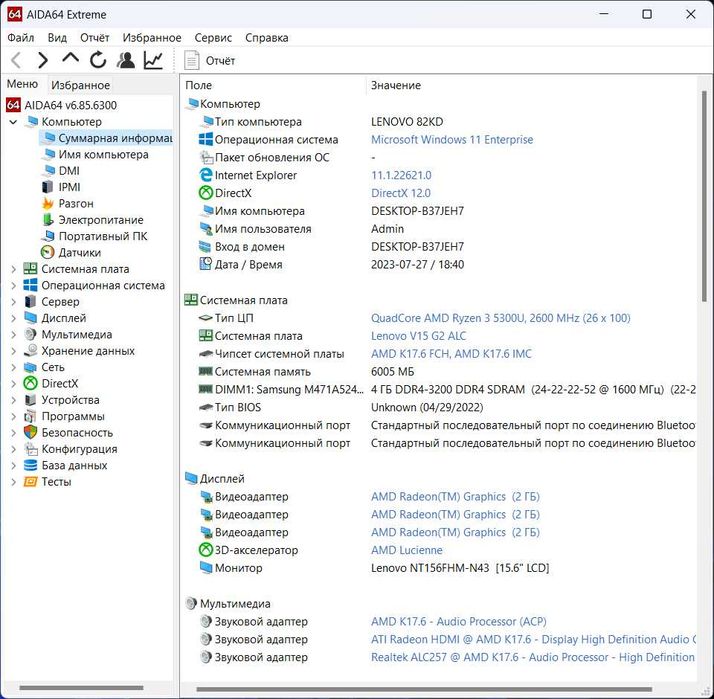Click the Конфигурация icon in tree
The height and width of the screenshot is (699, 714).
point(31,449)
